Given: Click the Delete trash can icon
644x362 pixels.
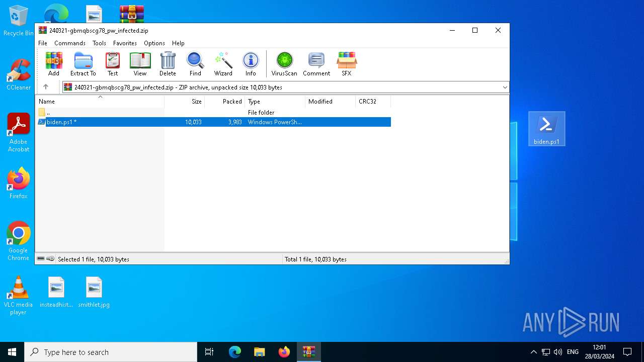Looking at the screenshot, I should [x=168, y=64].
